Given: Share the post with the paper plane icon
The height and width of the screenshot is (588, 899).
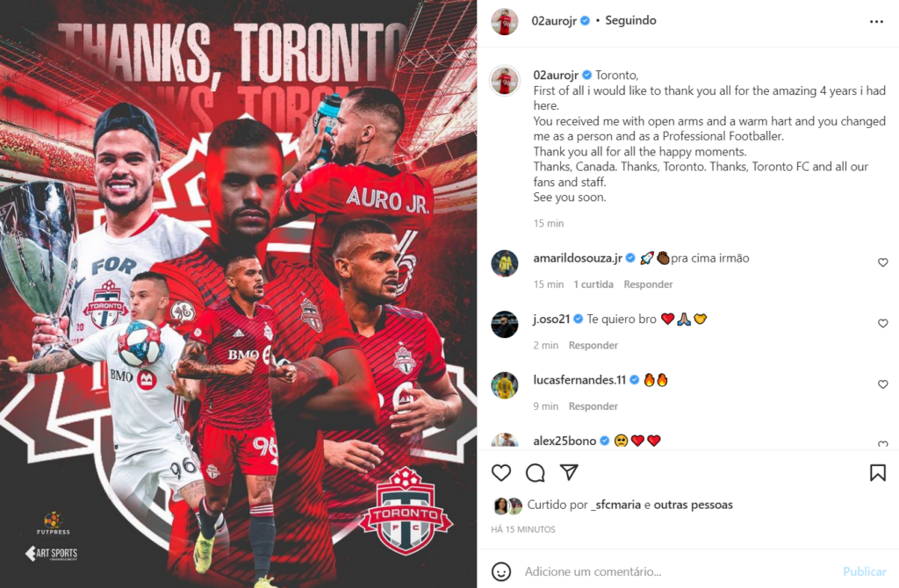Looking at the screenshot, I should (x=569, y=472).
